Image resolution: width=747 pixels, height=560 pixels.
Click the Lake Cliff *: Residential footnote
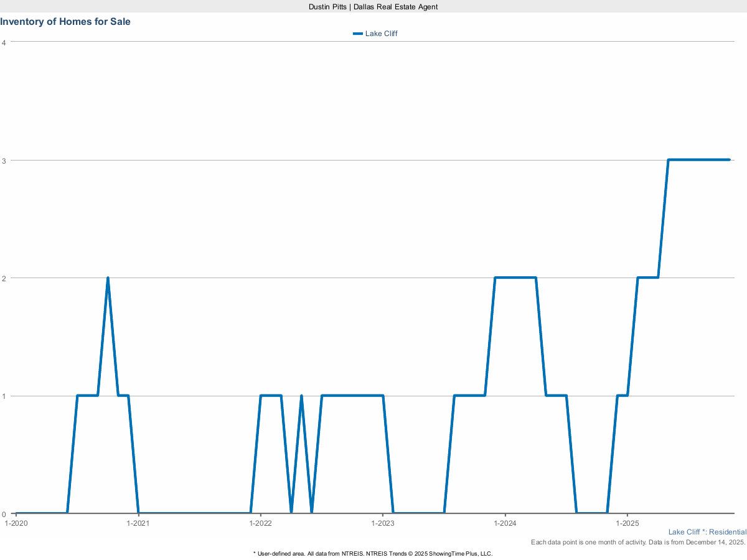point(707,532)
